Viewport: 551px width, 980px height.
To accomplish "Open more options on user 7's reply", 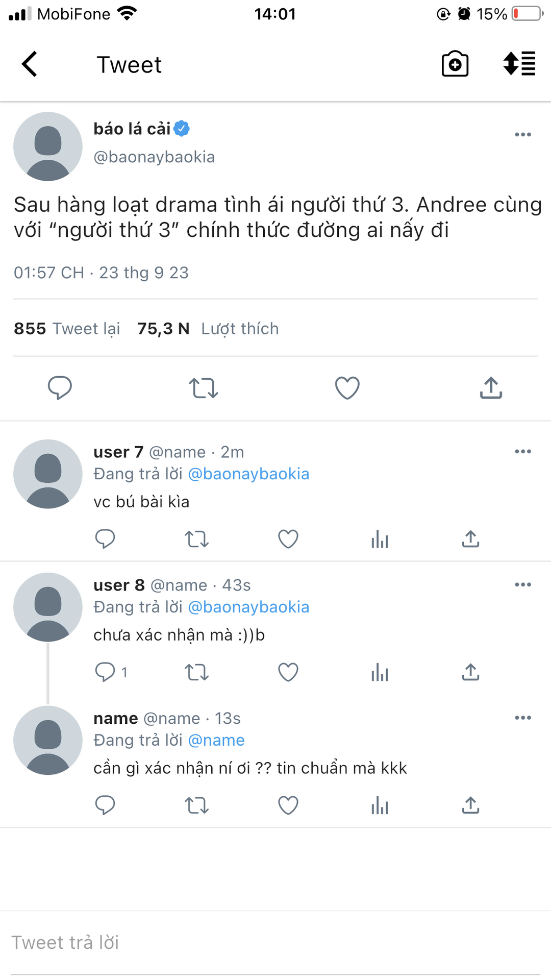I will coord(523,452).
